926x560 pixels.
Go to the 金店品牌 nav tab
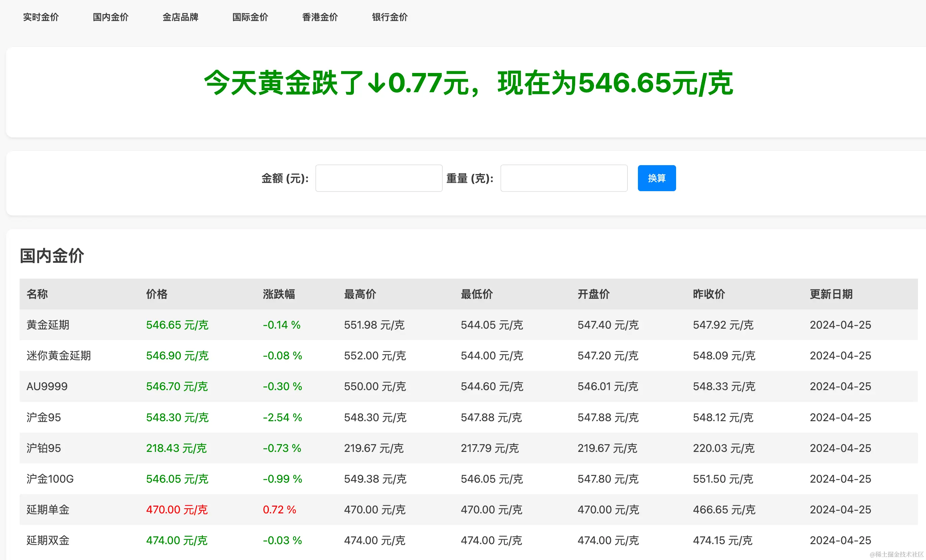pyautogui.click(x=180, y=17)
